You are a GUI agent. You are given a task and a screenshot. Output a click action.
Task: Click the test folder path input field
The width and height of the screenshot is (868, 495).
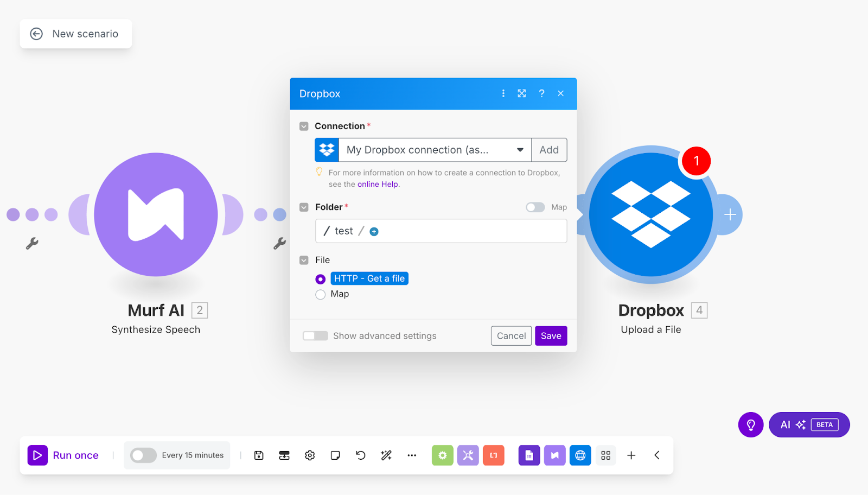click(441, 231)
